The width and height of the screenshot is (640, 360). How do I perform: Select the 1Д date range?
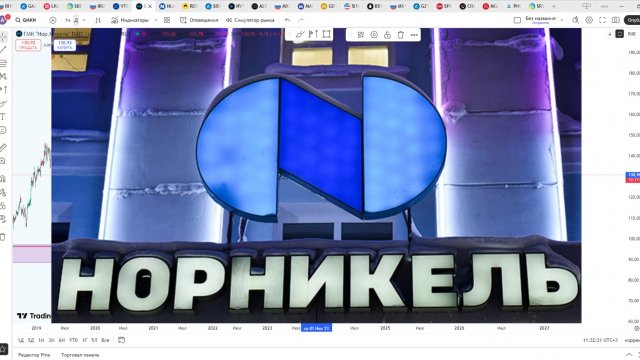click(x=21, y=340)
